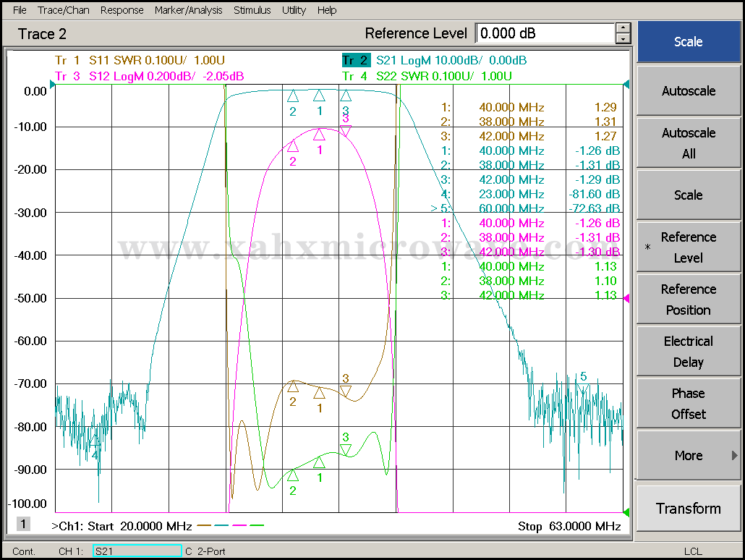Screen dimensions: 745x560
Task: Open the Utility menu
Action: click(x=294, y=10)
